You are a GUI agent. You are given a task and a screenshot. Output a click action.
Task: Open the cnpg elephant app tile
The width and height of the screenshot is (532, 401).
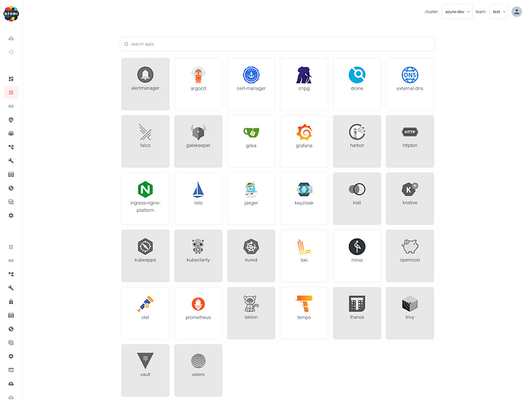pyautogui.click(x=304, y=84)
